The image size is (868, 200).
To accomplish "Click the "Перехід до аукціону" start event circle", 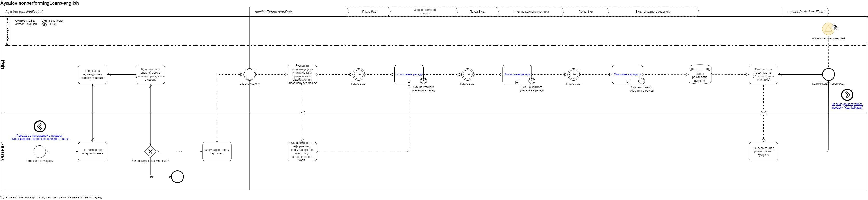I will click(x=40, y=152).
